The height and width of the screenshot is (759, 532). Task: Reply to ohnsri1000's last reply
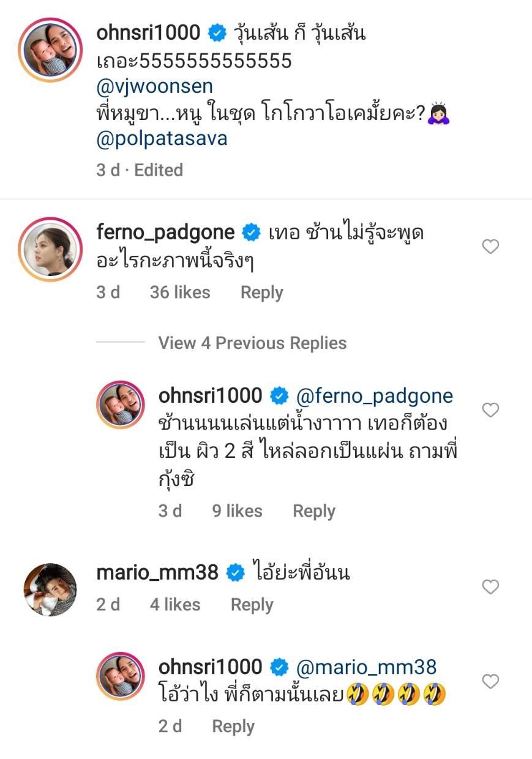click(x=233, y=727)
